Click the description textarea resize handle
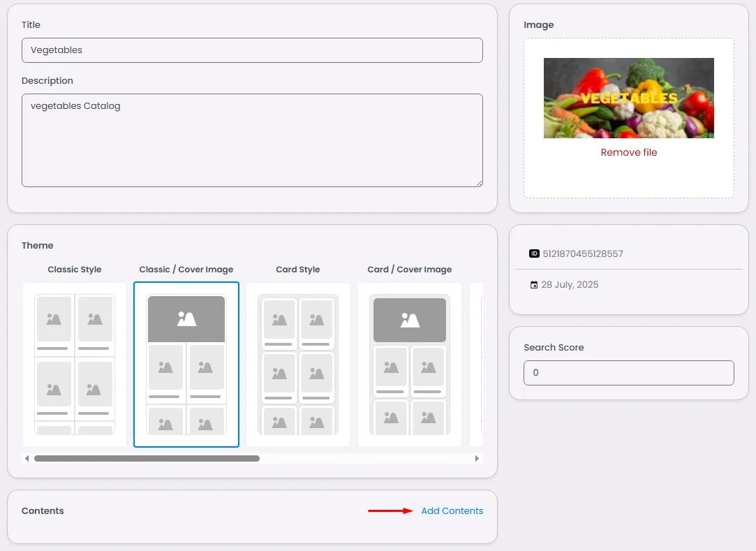The width and height of the screenshot is (756, 551). [480, 183]
